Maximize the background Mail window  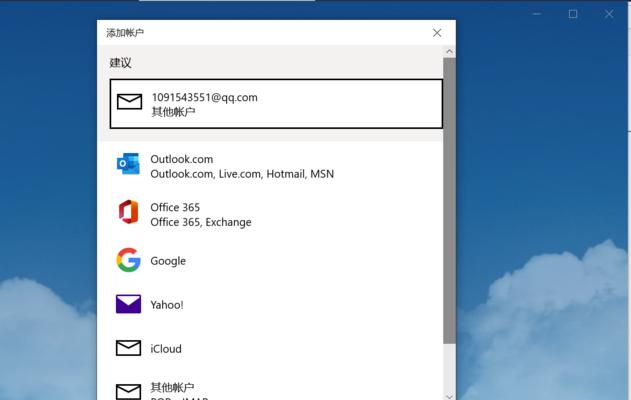tap(573, 14)
